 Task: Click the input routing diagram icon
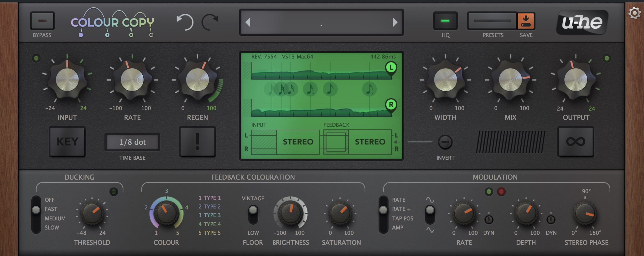(264, 142)
